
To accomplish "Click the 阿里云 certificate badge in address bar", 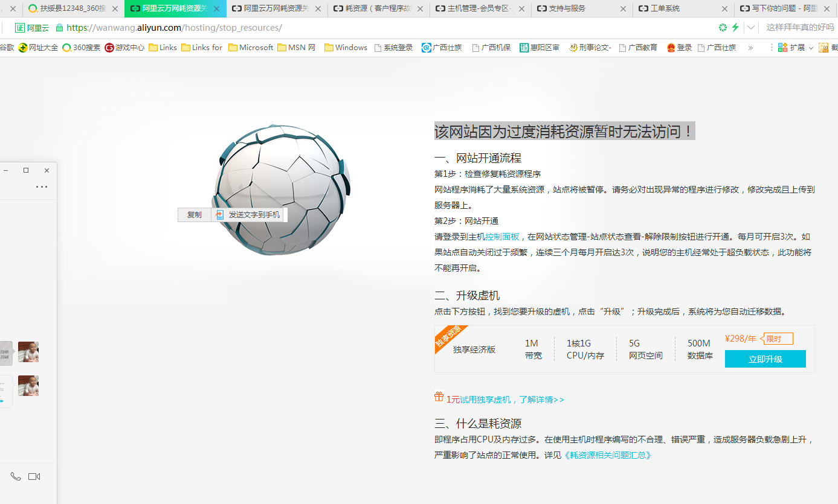I will [x=32, y=28].
